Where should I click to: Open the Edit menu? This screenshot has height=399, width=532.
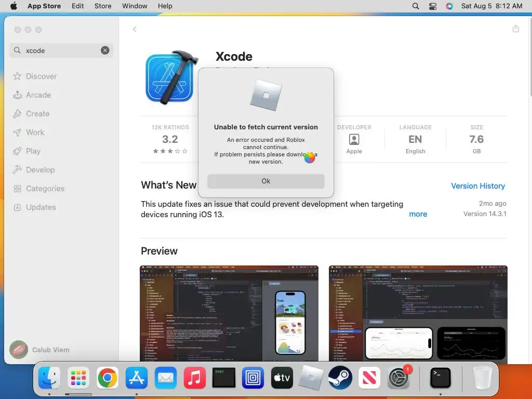78,6
